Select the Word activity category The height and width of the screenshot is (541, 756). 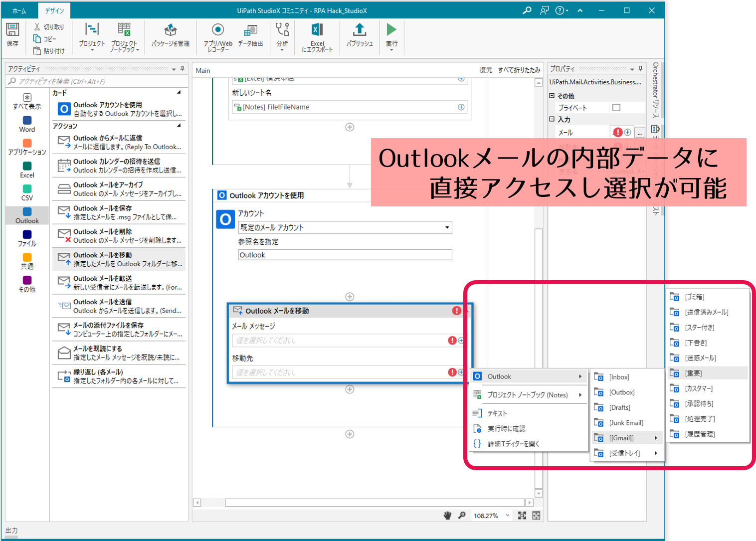click(x=27, y=124)
